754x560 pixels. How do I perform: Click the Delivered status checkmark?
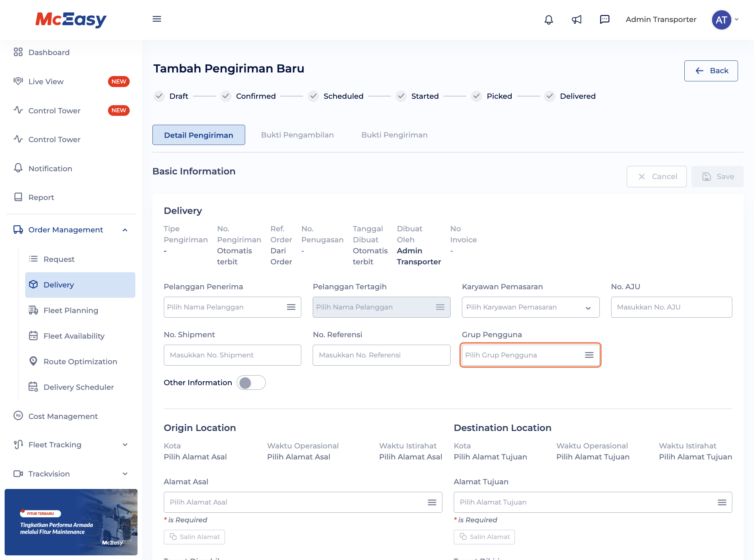[550, 96]
